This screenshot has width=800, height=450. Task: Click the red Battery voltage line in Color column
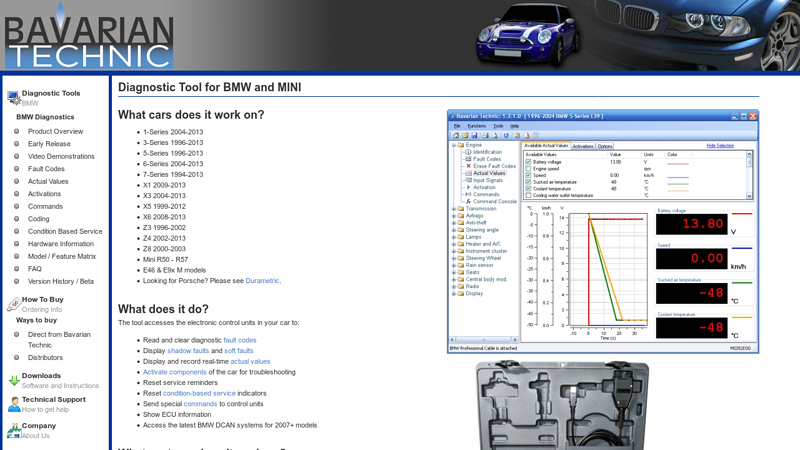[x=678, y=164]
